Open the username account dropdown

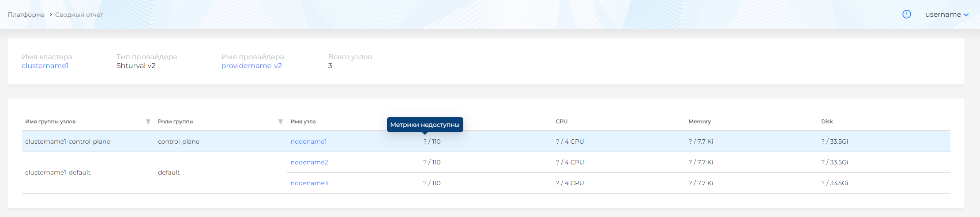coord(946,15)
